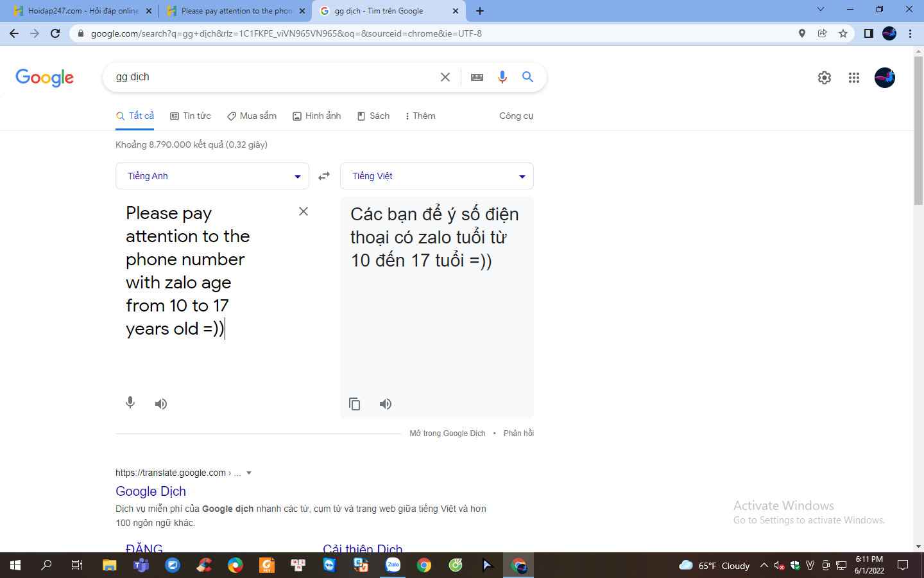This screenshot has width=924, height=578.
Task: Swap the translation languages
Action: pos(324,176)
